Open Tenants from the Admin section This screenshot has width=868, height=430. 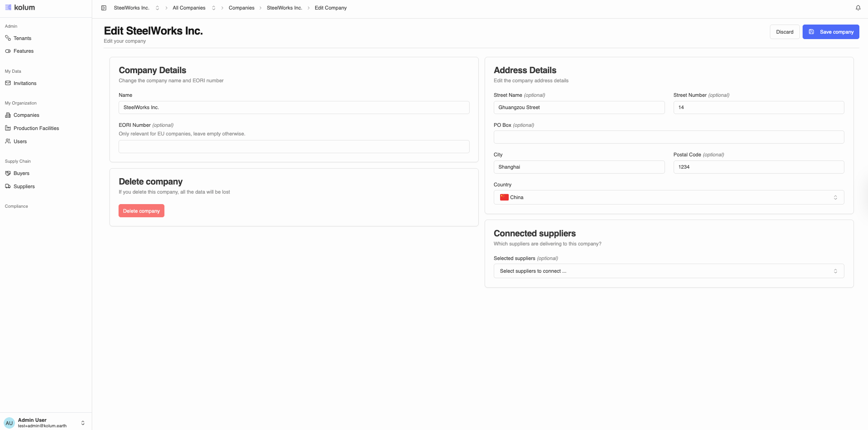22,38
